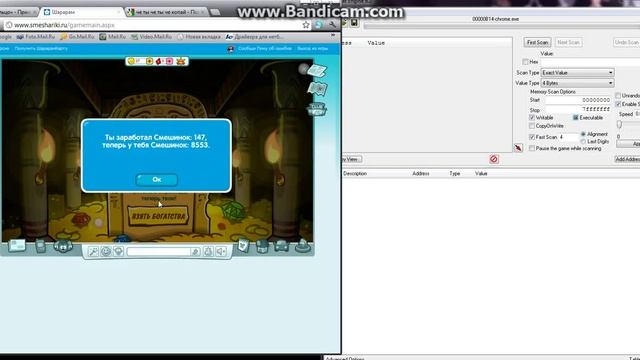
Task: Toggle Pause the game while scanning
Action: click(x=532, y=149)
